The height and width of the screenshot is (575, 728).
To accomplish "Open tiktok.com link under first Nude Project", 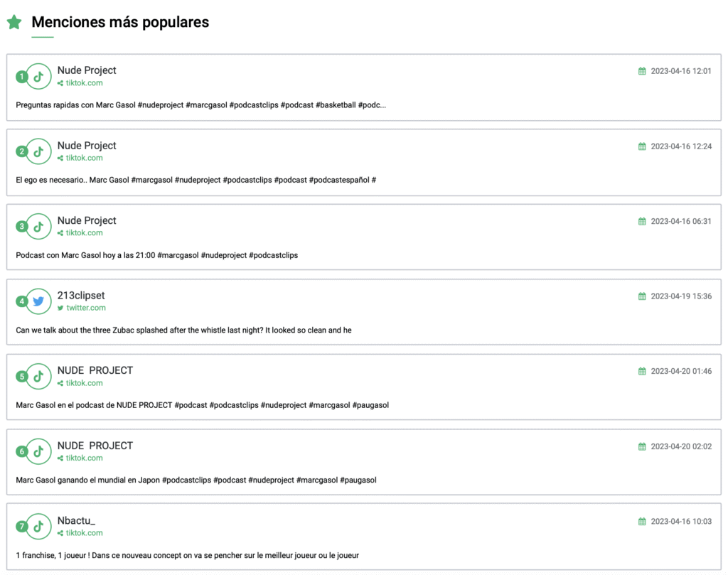I will point(84,83).
